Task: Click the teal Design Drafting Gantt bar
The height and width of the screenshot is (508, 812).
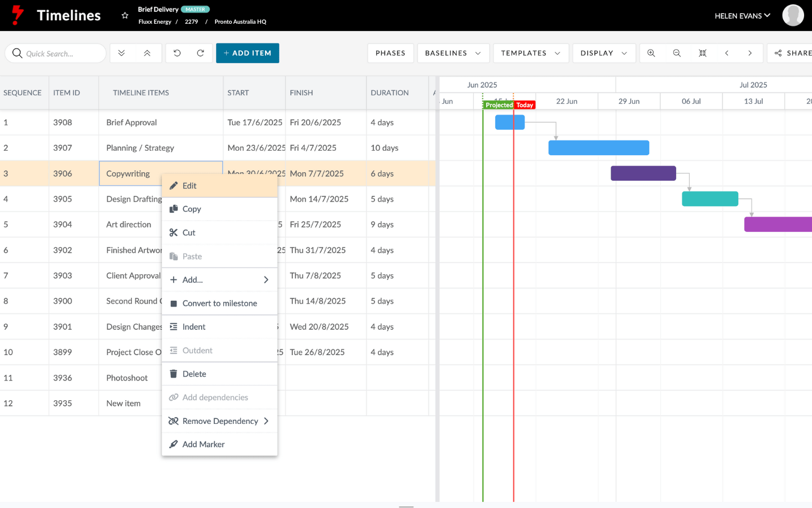Action: point(710,199)
